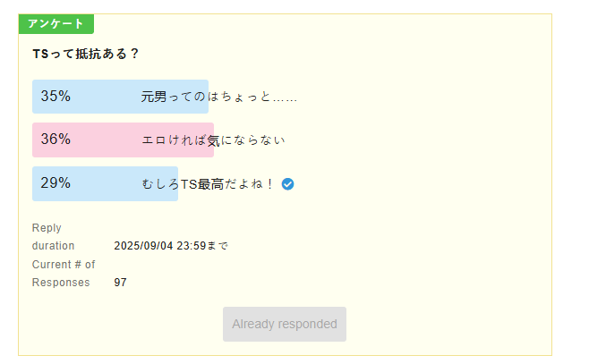
Task: Click the response count 97
Action: coord(120,283)
